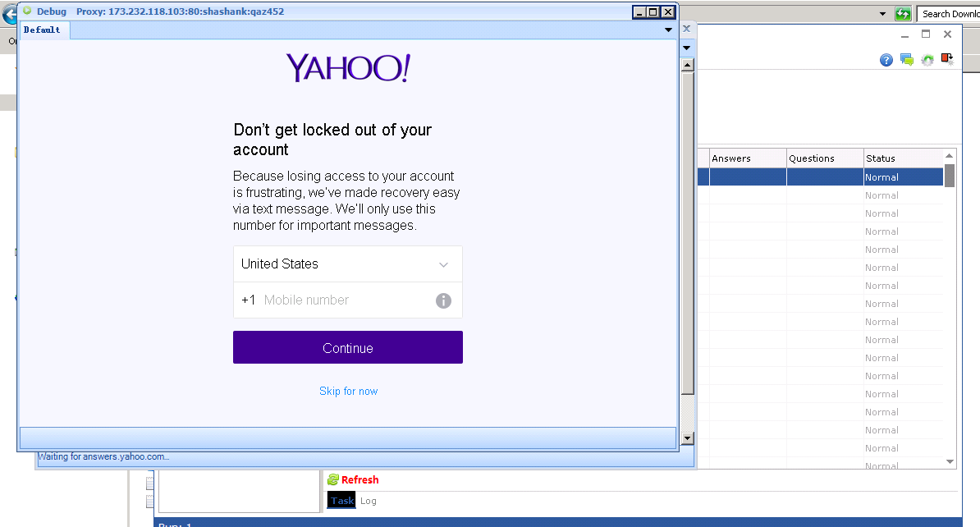Image resolution: width=980 pixels, height=527 pixels.
Task: Select the Default tab
Action: [42, 30]
